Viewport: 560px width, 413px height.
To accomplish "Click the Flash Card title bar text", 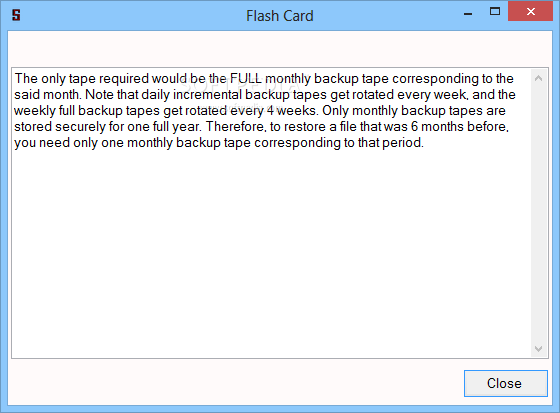I will (280, 16).
